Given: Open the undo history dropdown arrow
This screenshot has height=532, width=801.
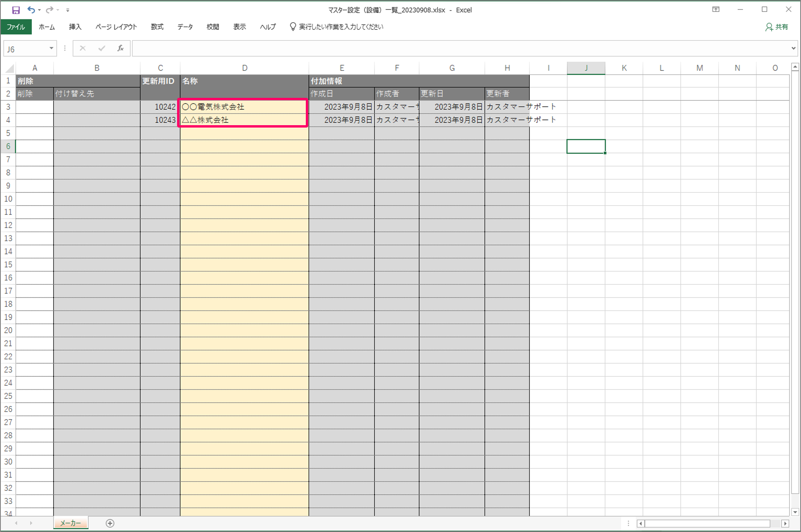Looking at the screenshot, I should tap(40, 10).
